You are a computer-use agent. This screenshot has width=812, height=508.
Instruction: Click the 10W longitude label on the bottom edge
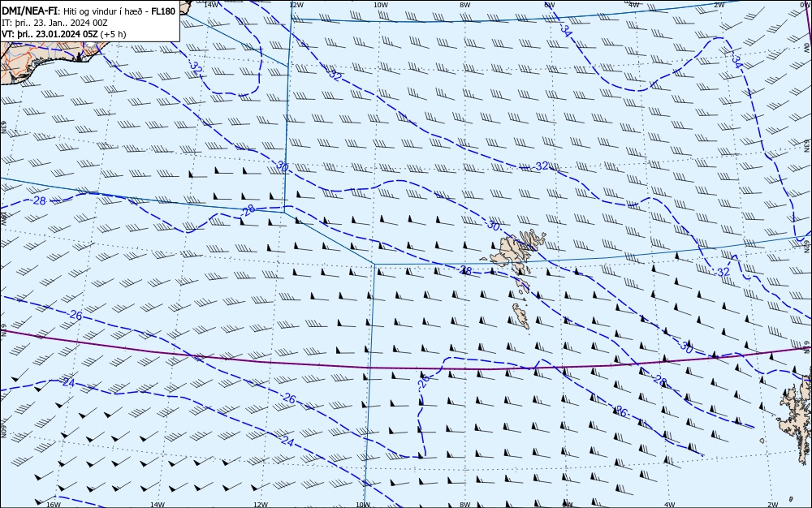[x=363, y=505]
